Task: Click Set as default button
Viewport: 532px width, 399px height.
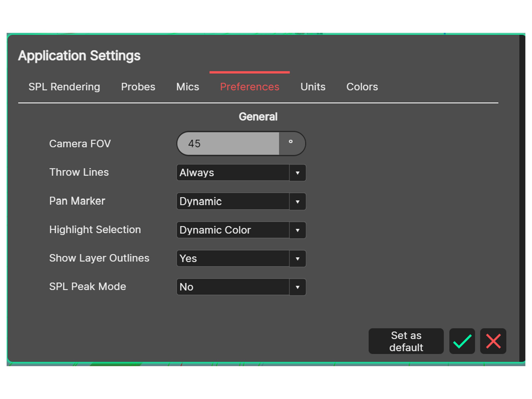Action: pos(406,341)
